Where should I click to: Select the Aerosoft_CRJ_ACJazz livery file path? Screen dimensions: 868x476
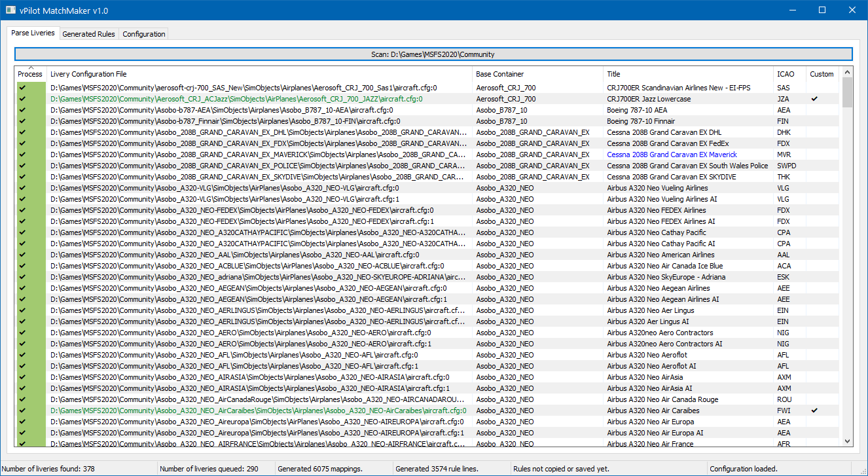coord(236,99)
